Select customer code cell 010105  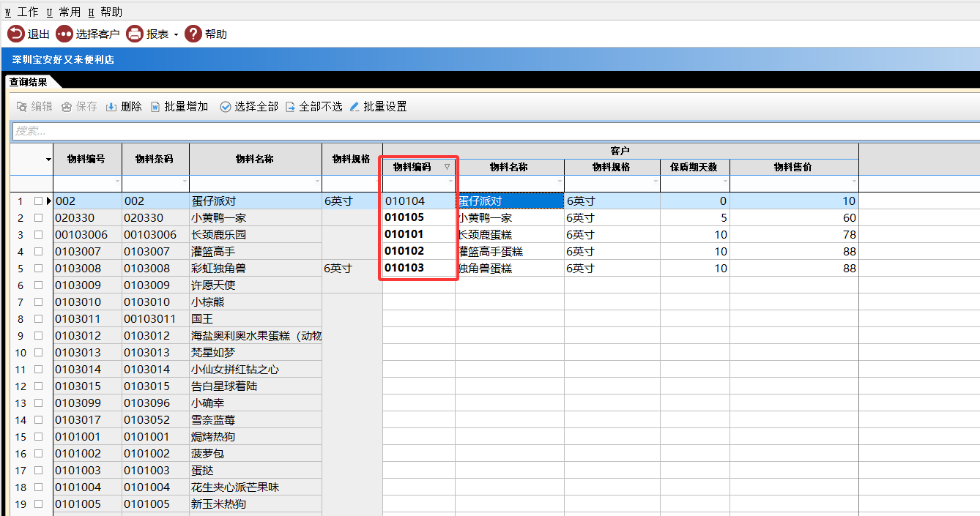(x=419, y=218)
